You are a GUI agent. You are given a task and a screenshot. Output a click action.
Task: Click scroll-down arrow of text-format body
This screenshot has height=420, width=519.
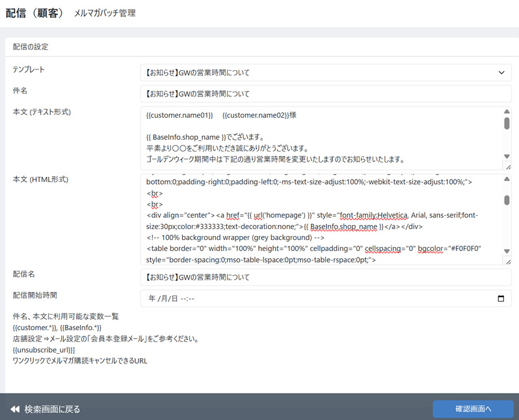(507, 156)
